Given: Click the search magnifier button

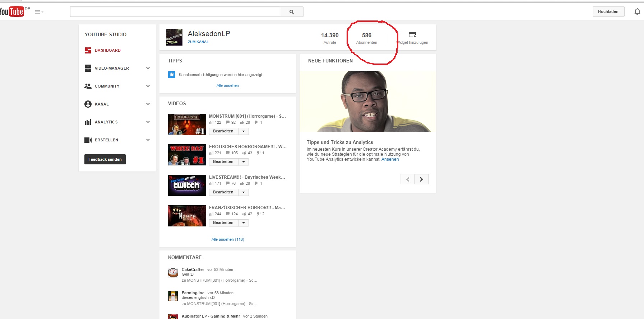Looking at the screenshot, I should 291,12.
